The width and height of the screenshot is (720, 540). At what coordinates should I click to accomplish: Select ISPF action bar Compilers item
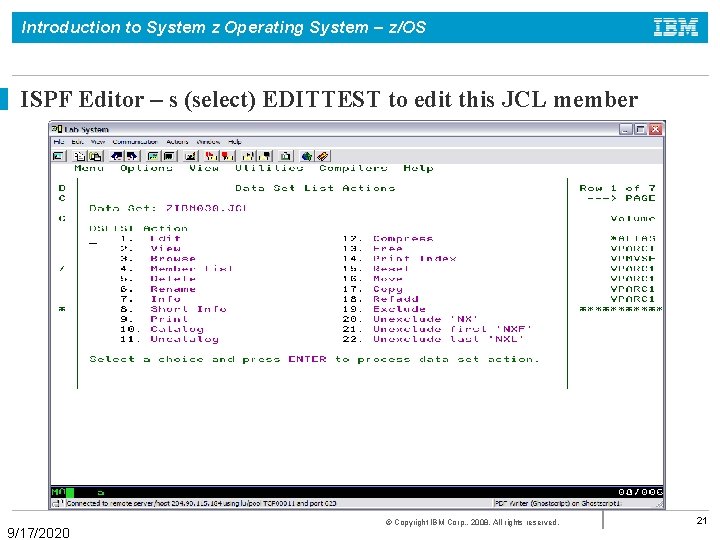353,168
